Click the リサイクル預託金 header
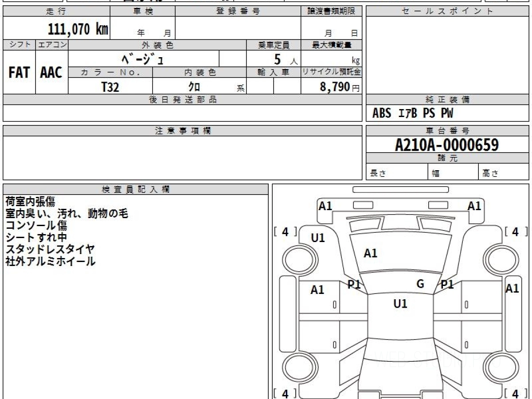This screenshot has height=399, width=532. pyautogui.click(x=331, y=73)
